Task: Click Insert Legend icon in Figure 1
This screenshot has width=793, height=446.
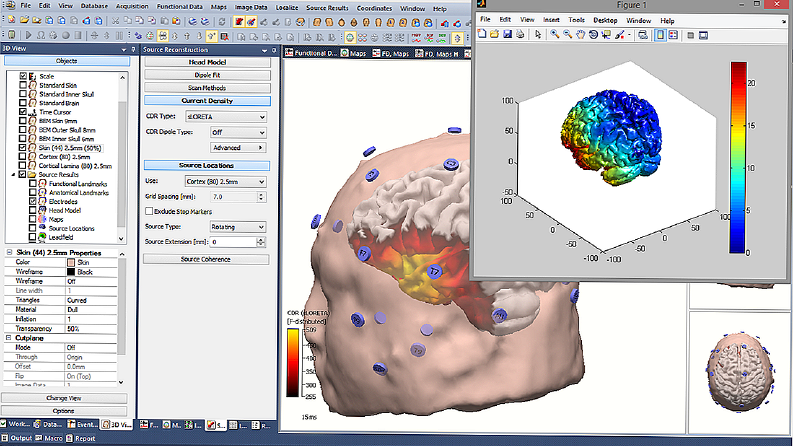Action: pyautogui.click(x=673, y=35)
